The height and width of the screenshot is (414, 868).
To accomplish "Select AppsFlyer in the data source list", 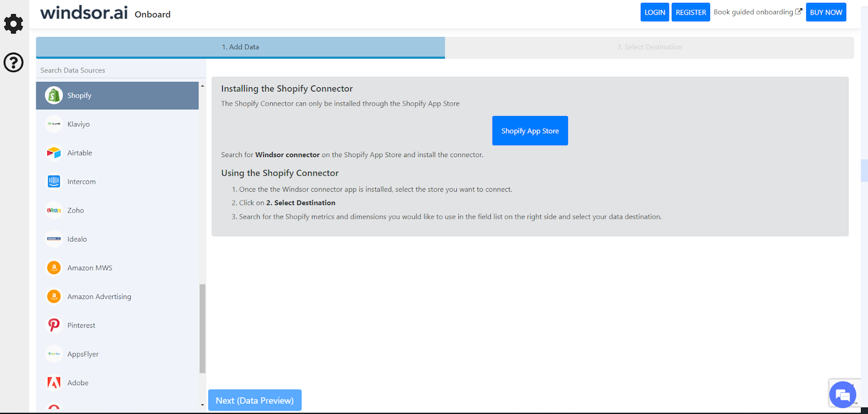I will (117, 354).
